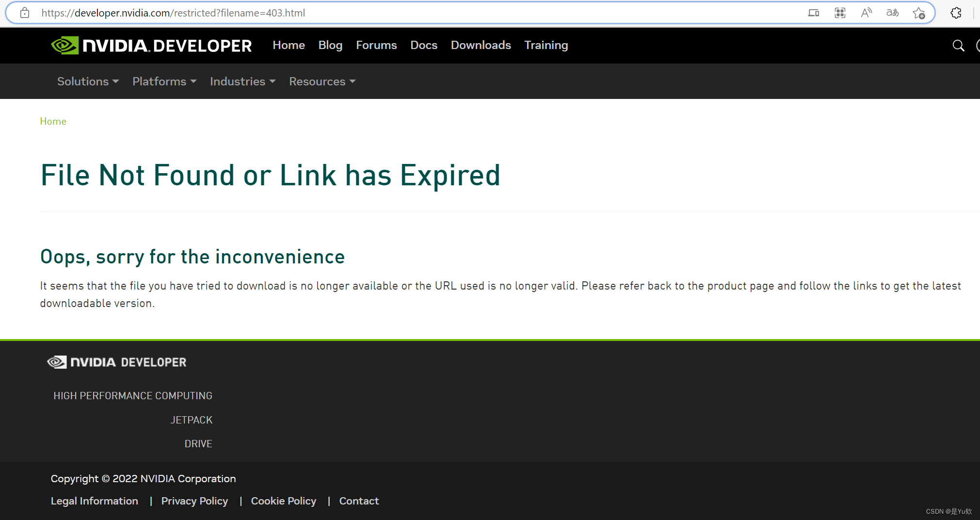The height and width of the screenshot is (520, 980).
Task: Open the DRIVE footer link
Action: click(198, 444)
